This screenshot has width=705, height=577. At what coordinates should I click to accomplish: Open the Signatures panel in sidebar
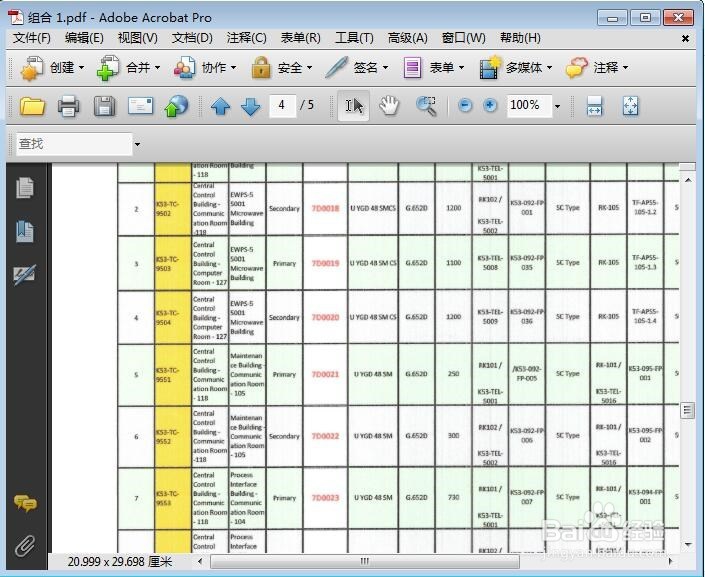click(25, 275)
